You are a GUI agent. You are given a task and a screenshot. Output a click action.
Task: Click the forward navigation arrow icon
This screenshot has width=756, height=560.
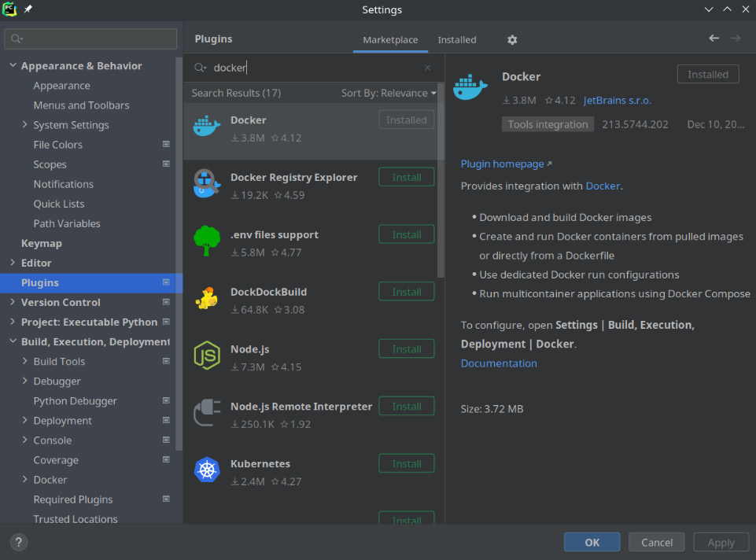click(736, 38)
